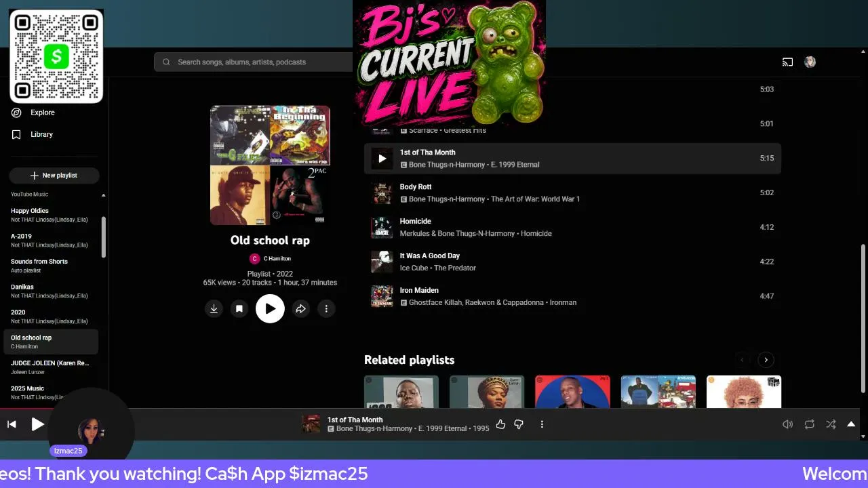The width and height of the screenshot is (868, 488).
Task: Toggle shuffle mode
Action: [x=831, y=424]
